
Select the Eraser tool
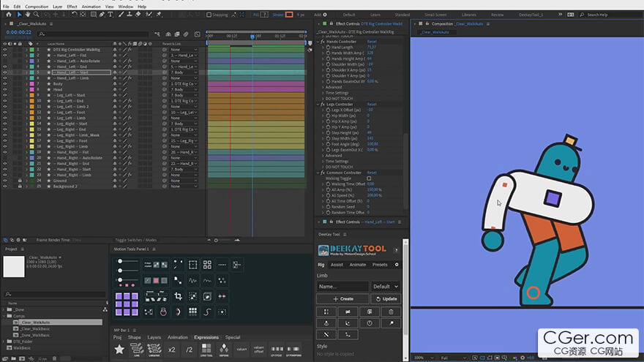click(138, 15)
